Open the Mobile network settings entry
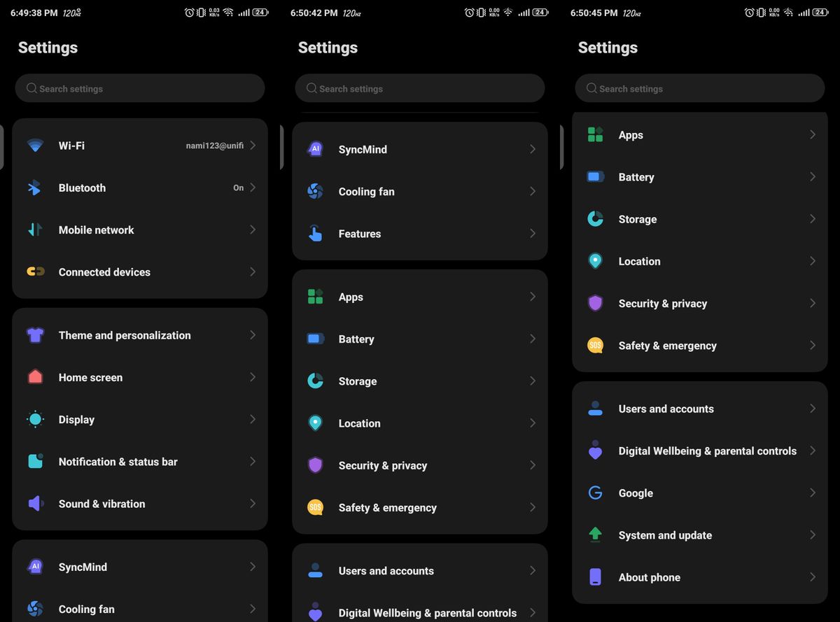 [x=140, y=229]
